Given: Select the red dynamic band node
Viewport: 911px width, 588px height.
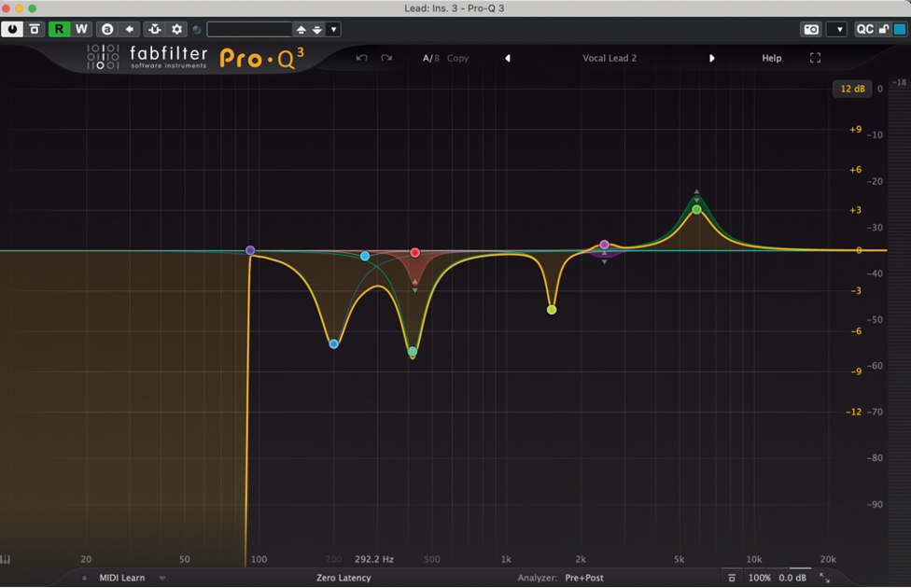Looking at the screenshot, I should click(414, 253).
